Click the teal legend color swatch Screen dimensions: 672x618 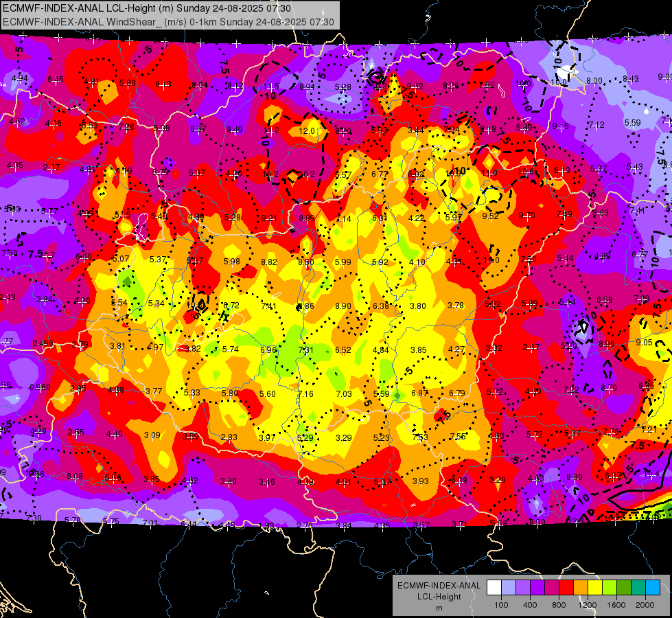(638, 588)
